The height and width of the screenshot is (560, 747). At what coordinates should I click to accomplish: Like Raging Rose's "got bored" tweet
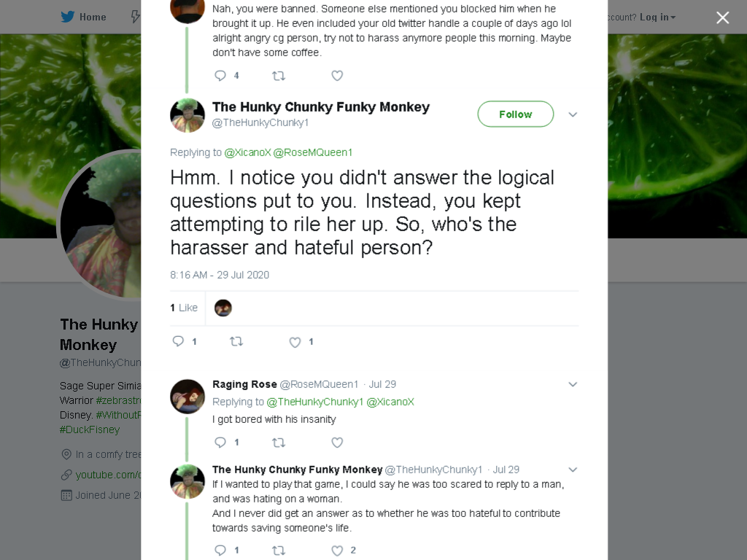(x=337, y=443)
